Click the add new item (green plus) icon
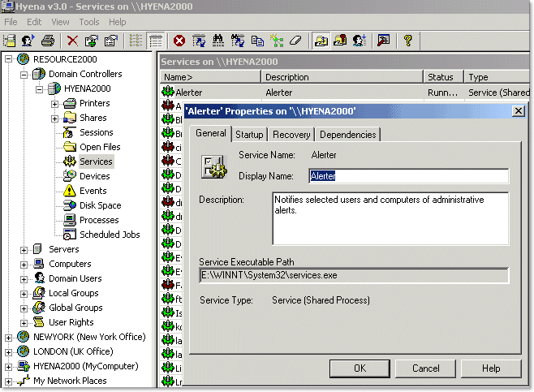The height and width of the screenshot is (392, 534). (x=91, y=41)
